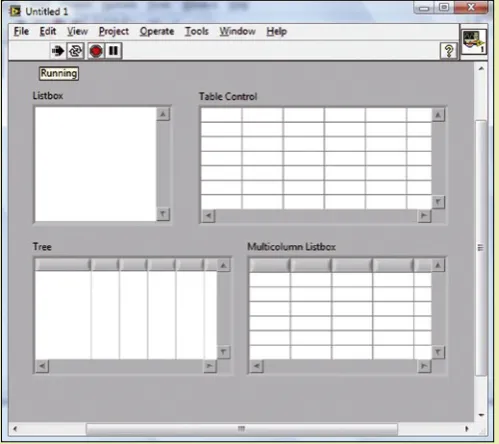Open the Project menu
This screenshot has height=444, width=499.
coord(114,31)
